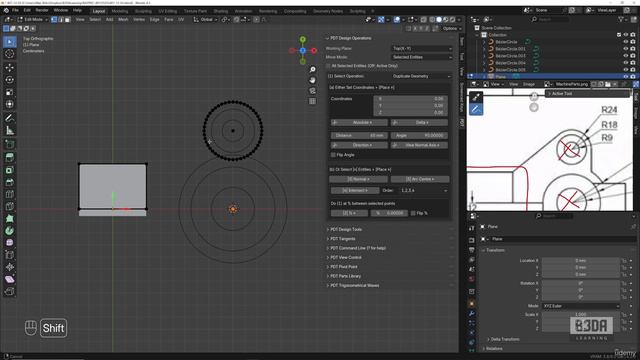The height and width of the screenshot is (360, 640).
Task: Select the Spin tool
Action: pyautogui.click(x=9, y=231)
